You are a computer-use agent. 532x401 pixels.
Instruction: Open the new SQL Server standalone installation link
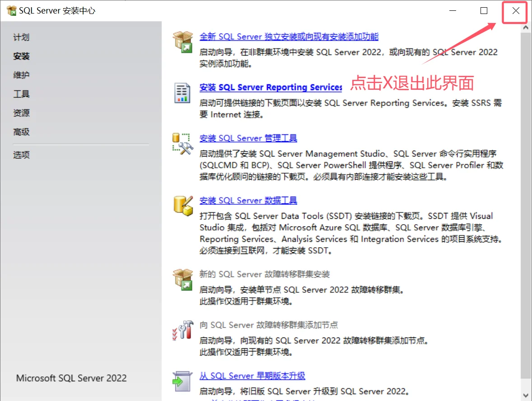[289, 36]
